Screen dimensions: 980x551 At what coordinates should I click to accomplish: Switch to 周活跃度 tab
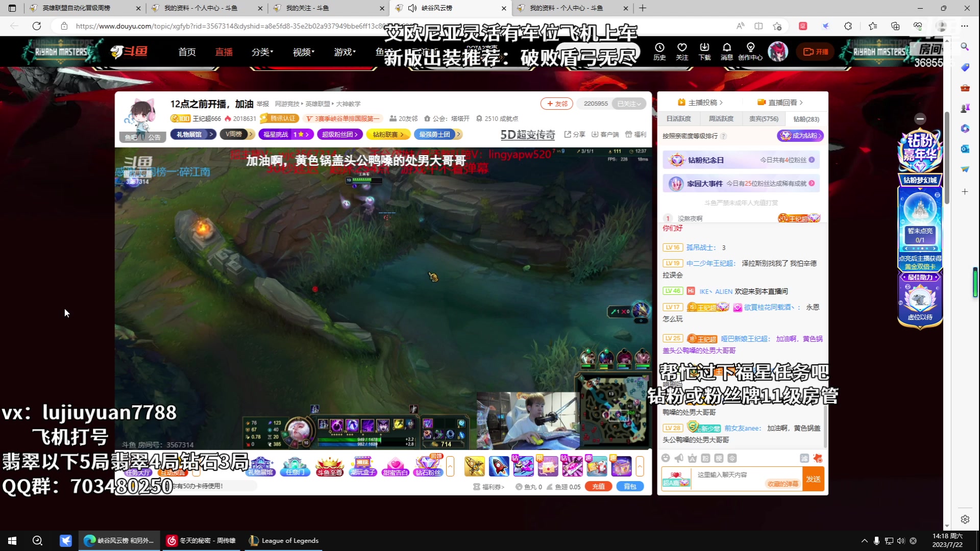[x=721, y=119]
